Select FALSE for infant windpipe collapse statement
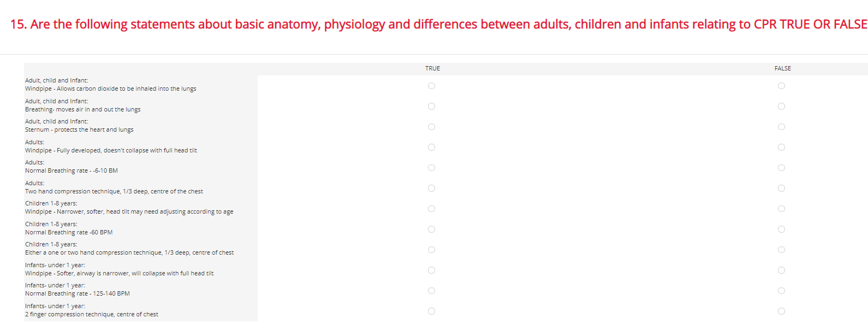 coord(781,270)
